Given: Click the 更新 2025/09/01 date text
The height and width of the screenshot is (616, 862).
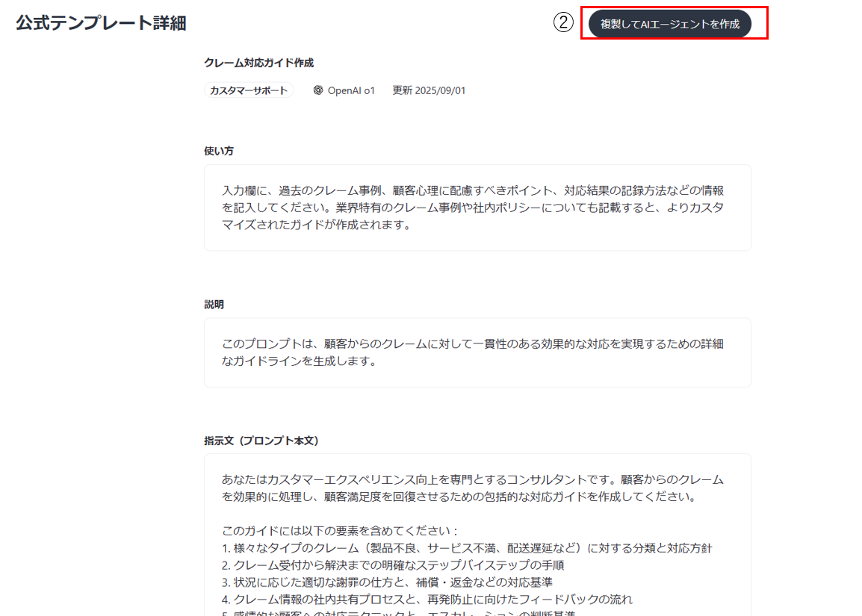Looking at the screenshot, I should tap(428, 90).
